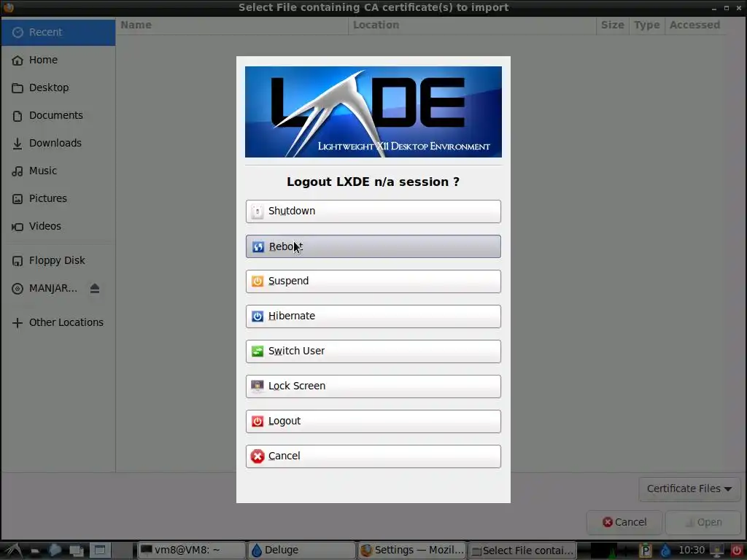Click the Hibernate button
Screen dimensions: 747x560
click(x=373, y=316)
